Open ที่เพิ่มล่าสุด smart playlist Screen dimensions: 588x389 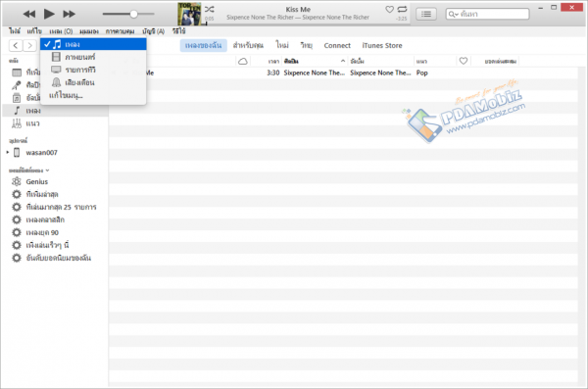41,194
